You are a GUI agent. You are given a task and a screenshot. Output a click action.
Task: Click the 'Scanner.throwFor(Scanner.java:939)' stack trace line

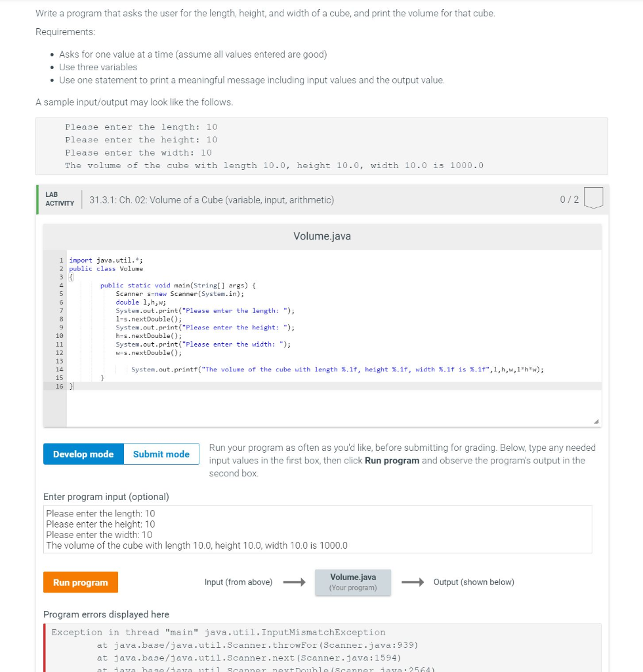[257, 645]
